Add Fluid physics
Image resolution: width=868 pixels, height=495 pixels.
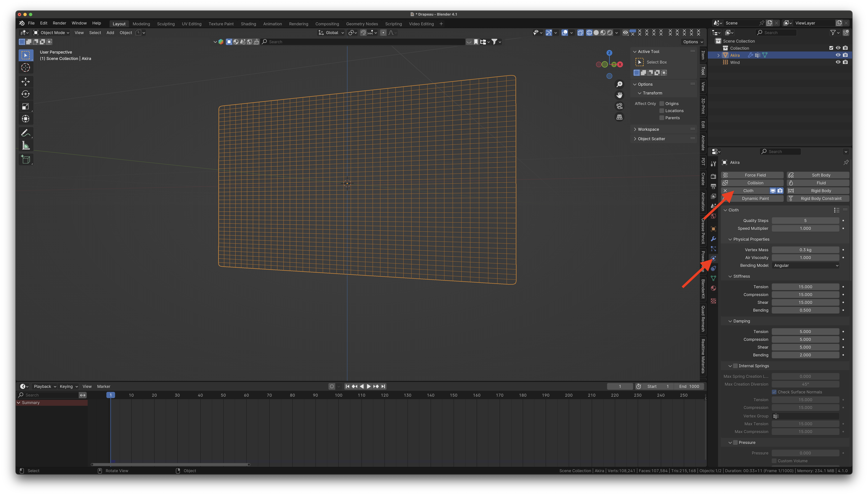[818, 183]
